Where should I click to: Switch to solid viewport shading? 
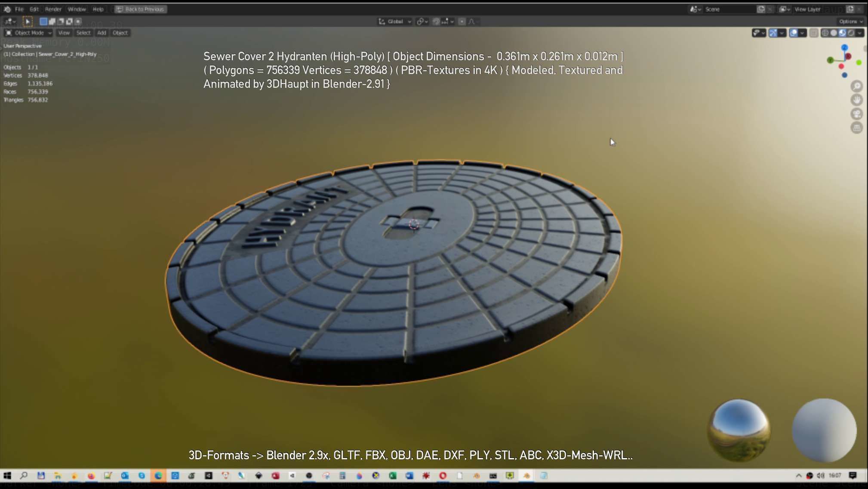pos(834,33)
